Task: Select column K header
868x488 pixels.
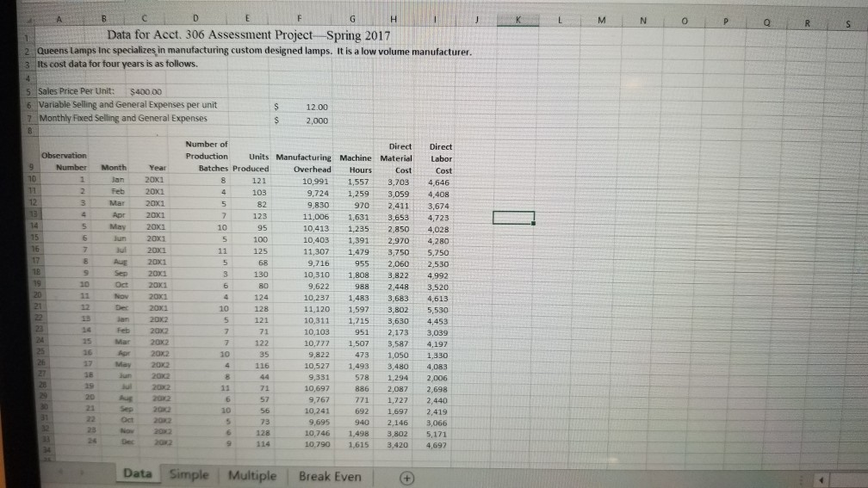Action: click(x=518, y=20)
